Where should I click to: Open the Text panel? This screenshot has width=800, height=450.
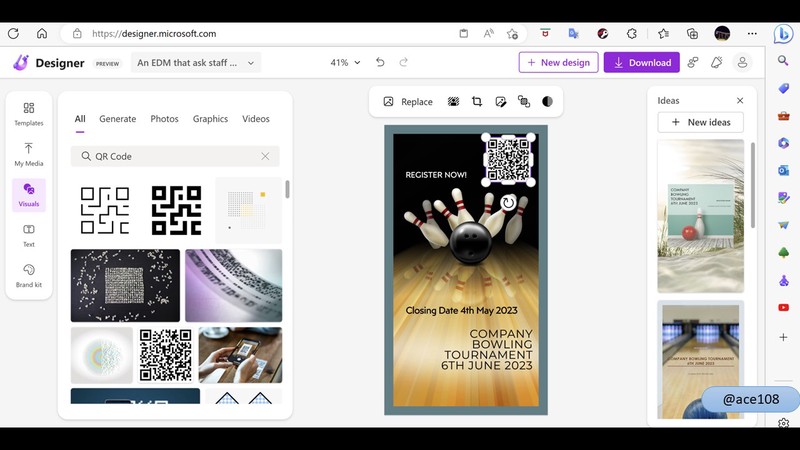[x=29, y=235]
